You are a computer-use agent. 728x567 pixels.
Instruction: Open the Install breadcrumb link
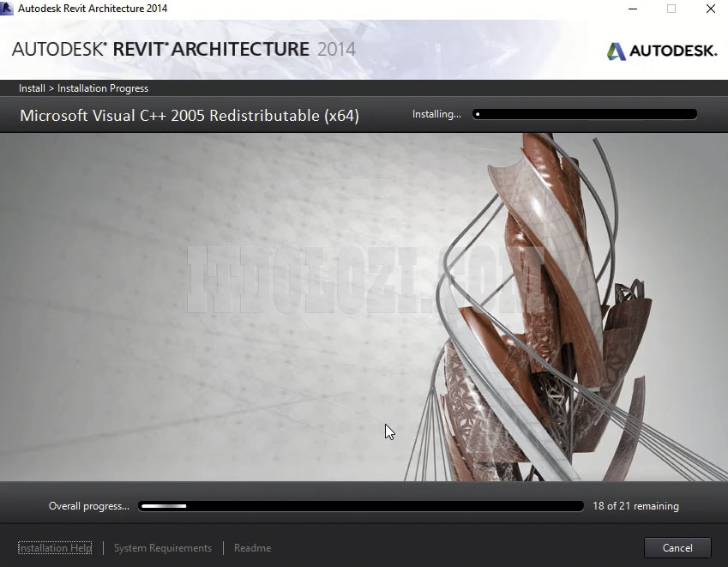(x=32, y=88)
